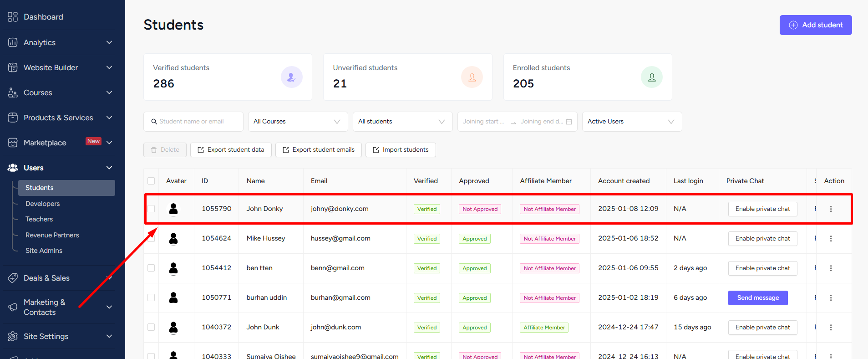Open the Developers submenu item
Screen dimensions: 868x359
click(x=43, y=204)
